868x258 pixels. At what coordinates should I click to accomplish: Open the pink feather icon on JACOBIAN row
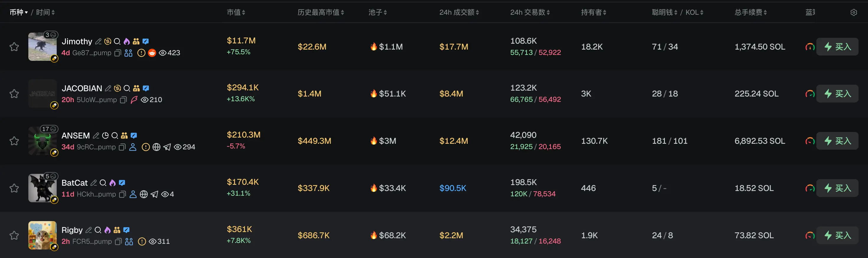tap(134, 100)
